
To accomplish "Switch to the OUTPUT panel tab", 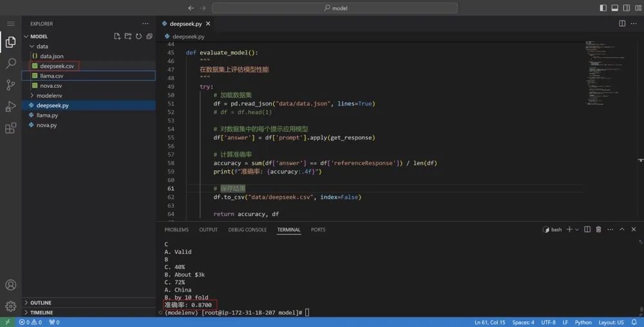I will tap(208, 230).
